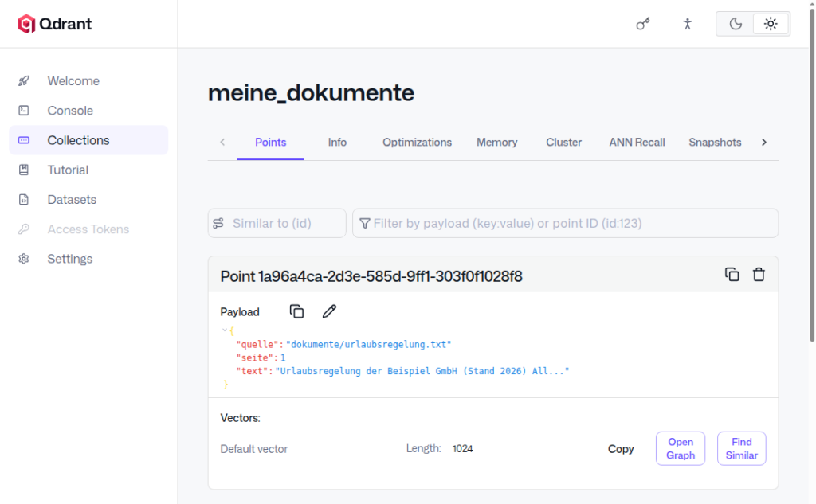Image resolution: width=816 pixels, height=504 pixels.
Task: Click the Find Similar button
Action: pyautogui.click(x=742, y=448)
